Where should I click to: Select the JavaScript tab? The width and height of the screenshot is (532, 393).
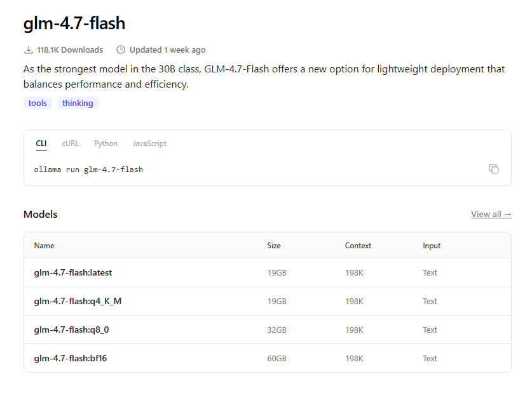149,143
